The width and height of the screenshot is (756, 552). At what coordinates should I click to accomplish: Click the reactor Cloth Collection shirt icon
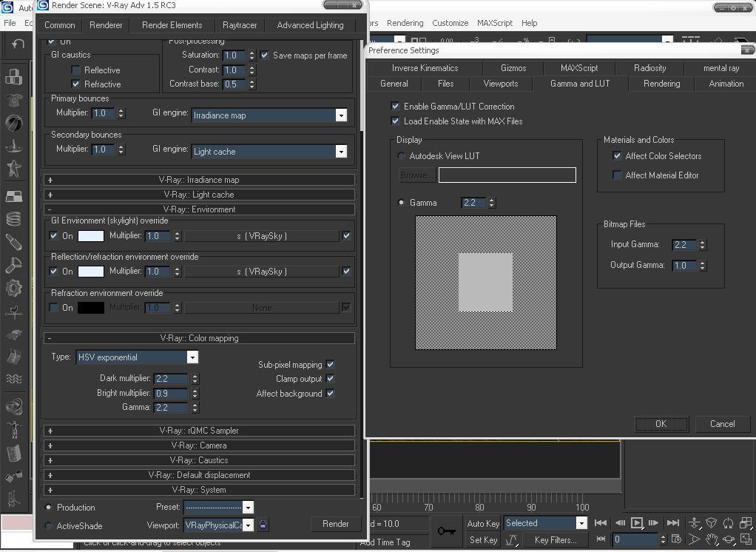pyautogui.click(x=13, y=100)
